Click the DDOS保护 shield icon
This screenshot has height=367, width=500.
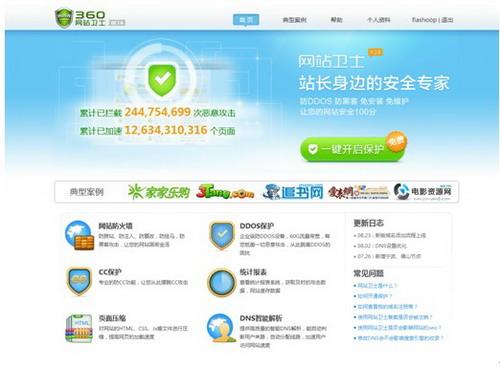click(221, 235)
